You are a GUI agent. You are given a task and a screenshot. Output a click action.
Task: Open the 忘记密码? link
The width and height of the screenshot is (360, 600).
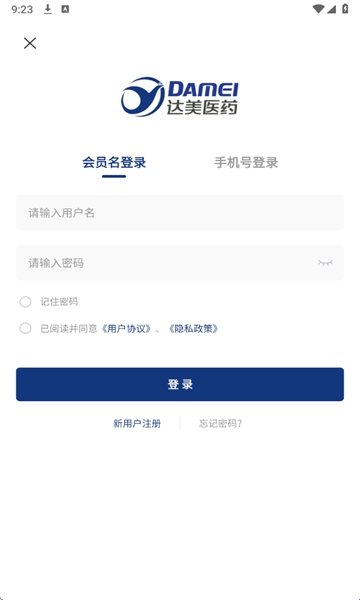pyautogui.click(x=221, y=424)
